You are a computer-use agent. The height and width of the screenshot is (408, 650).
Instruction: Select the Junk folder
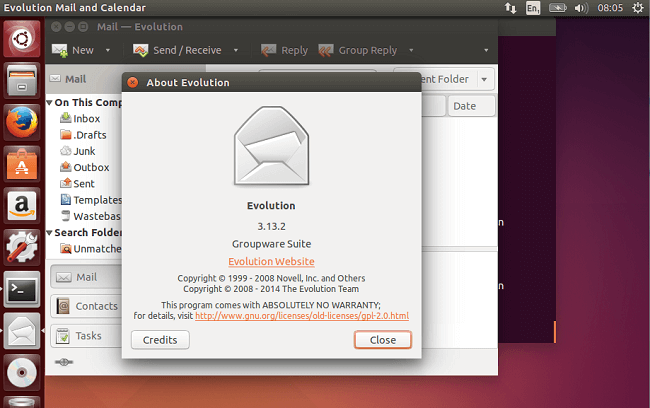78,151
